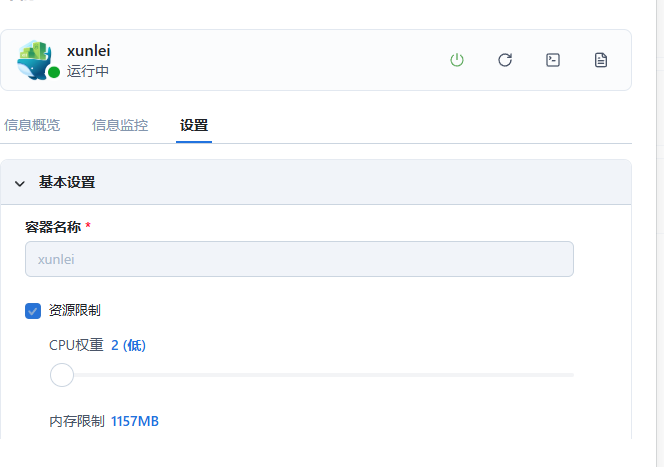This screenshot has width=664, height=467.
Task: Click the 运行中 status text
Action: (88, 71)
